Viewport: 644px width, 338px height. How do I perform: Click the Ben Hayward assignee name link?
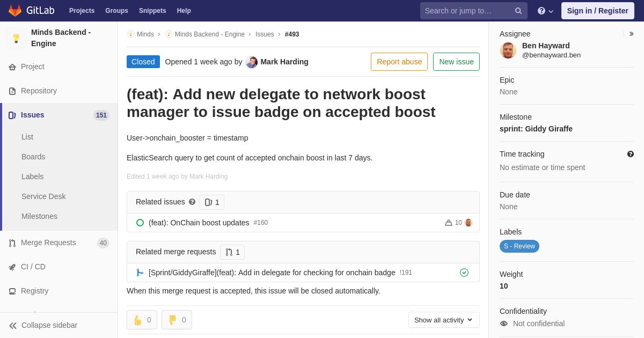pyautogui.click(x=546, y=46)
